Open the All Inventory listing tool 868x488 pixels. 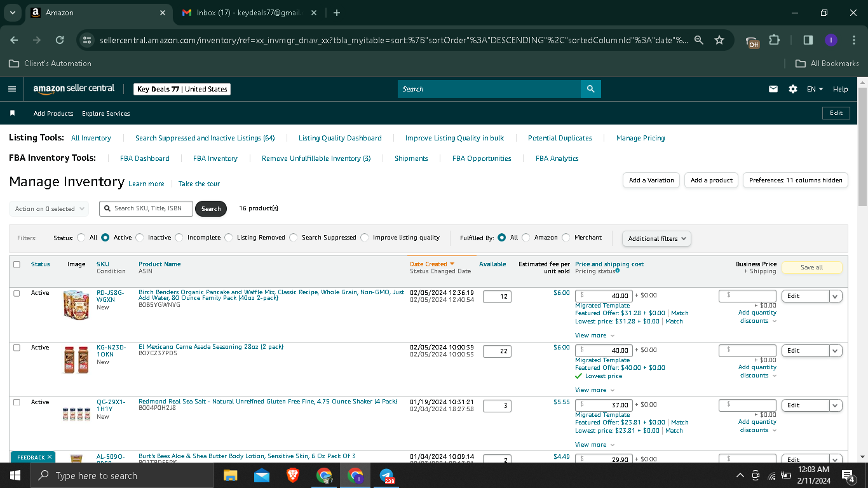coord(91,138)
